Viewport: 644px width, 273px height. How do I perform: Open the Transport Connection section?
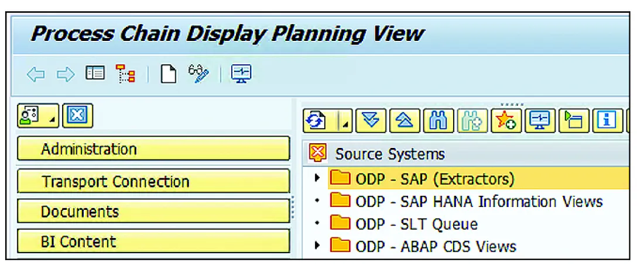[x=153, y=181]
